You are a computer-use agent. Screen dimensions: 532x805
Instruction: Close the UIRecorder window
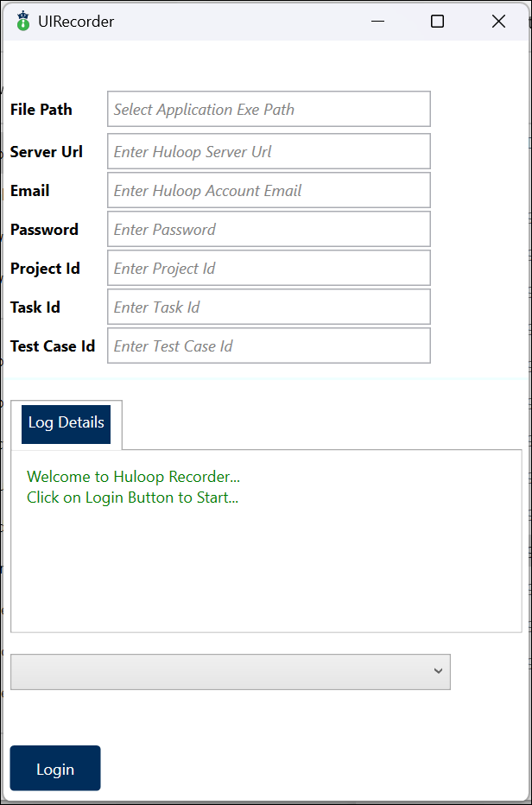(x=498, y=22)
